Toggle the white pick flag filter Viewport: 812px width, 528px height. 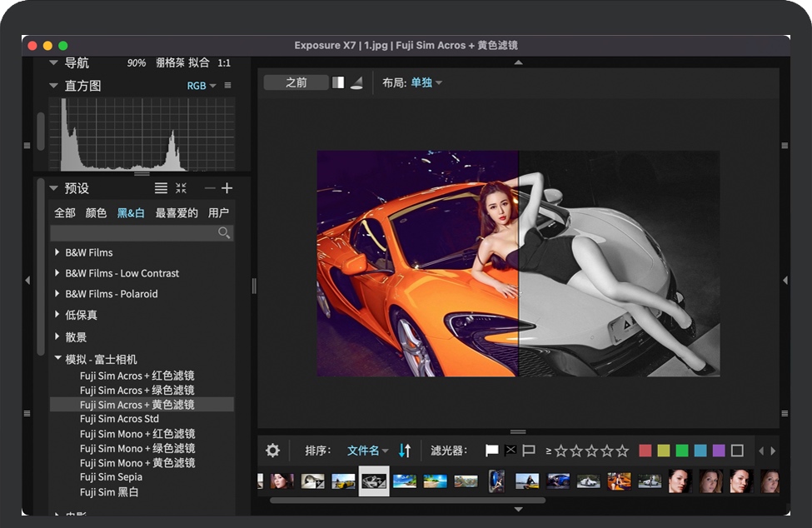click(491, 451)
